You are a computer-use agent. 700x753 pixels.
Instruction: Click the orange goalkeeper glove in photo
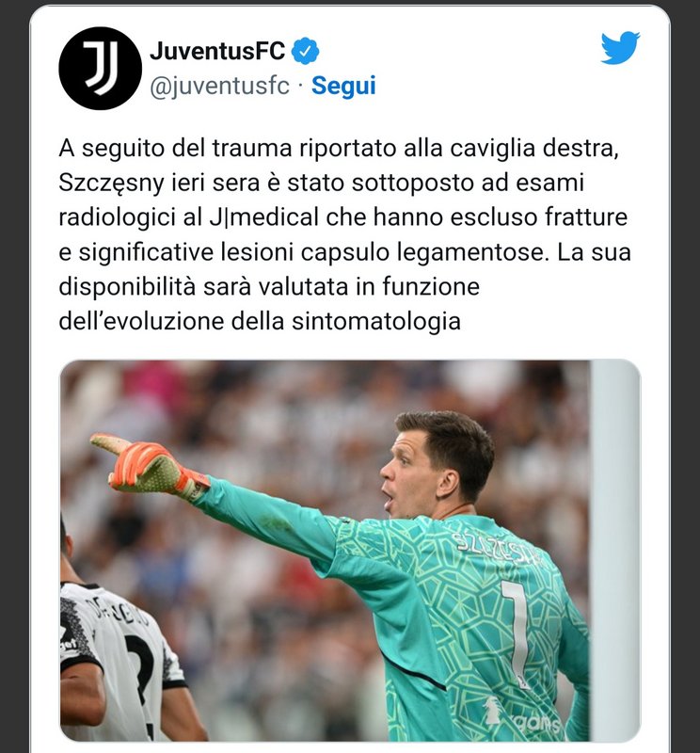(149, 466)
